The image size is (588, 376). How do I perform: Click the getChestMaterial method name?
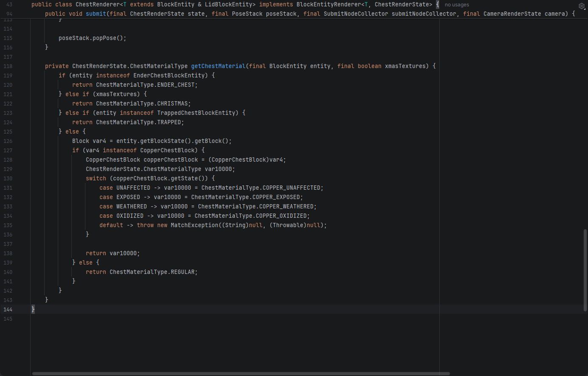click(x=218, y=66)
